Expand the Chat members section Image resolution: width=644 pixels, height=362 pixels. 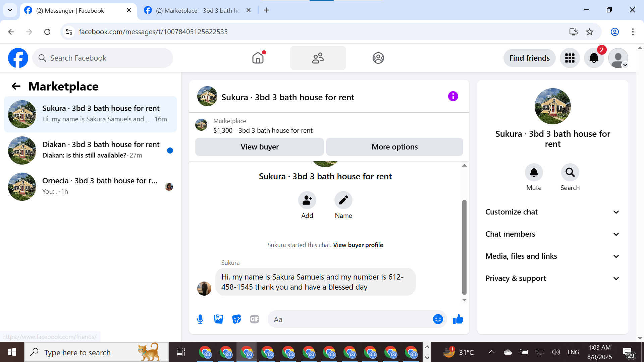tap(552, 234)
